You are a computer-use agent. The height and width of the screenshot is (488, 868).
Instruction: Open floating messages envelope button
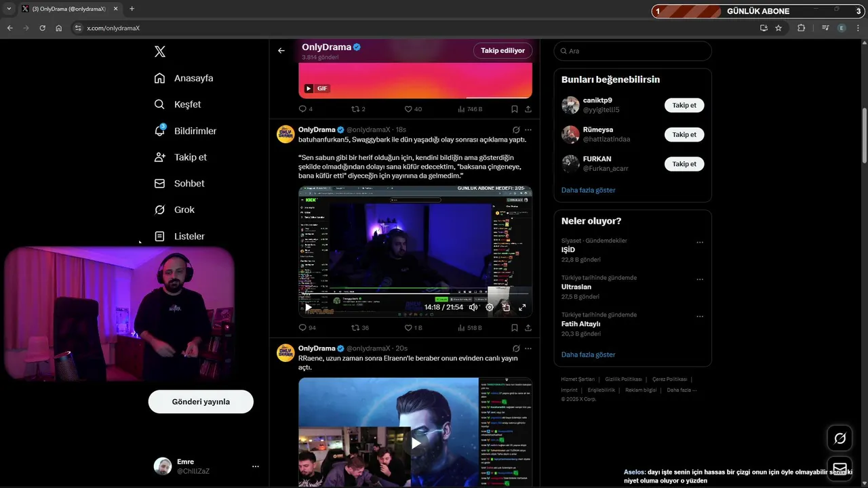point(840,468)
